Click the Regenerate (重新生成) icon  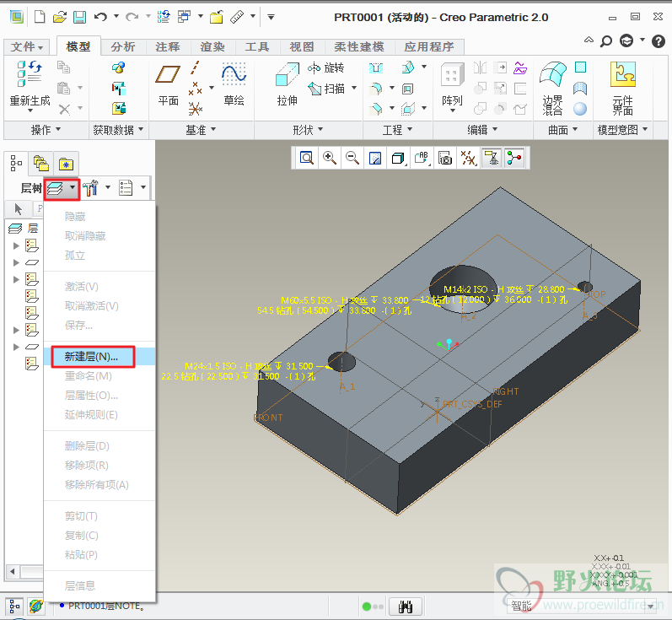(30, 73)
